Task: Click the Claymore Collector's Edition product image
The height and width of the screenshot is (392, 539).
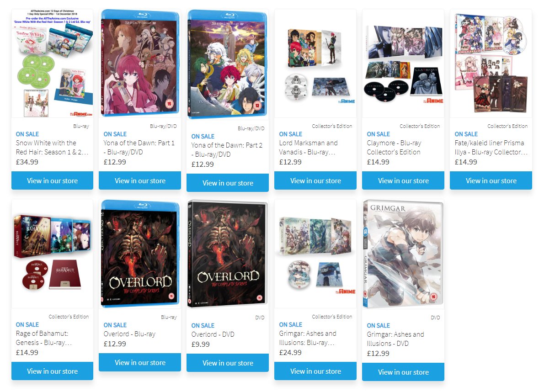Action: point(403,64)
